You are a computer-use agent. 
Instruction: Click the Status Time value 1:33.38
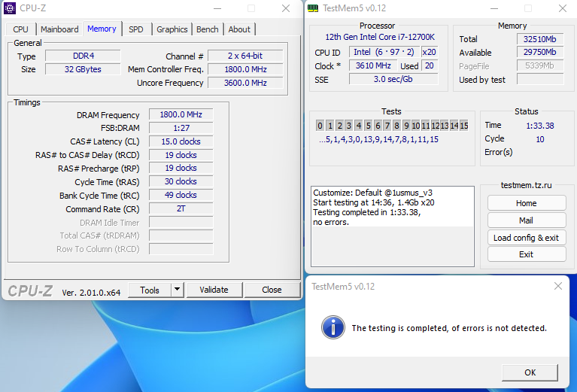coord(540,126)
